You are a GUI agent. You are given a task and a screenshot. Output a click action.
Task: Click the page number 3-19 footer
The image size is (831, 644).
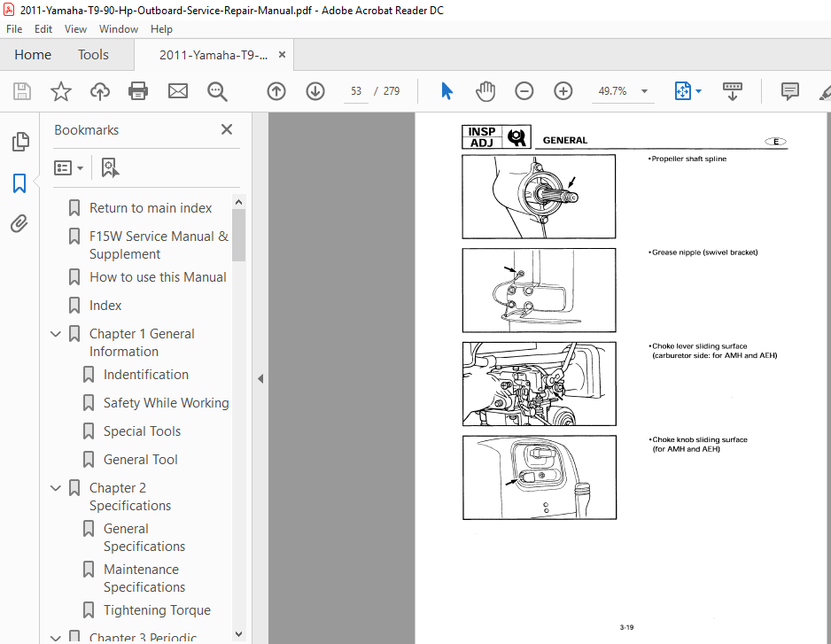click(626, 627)
